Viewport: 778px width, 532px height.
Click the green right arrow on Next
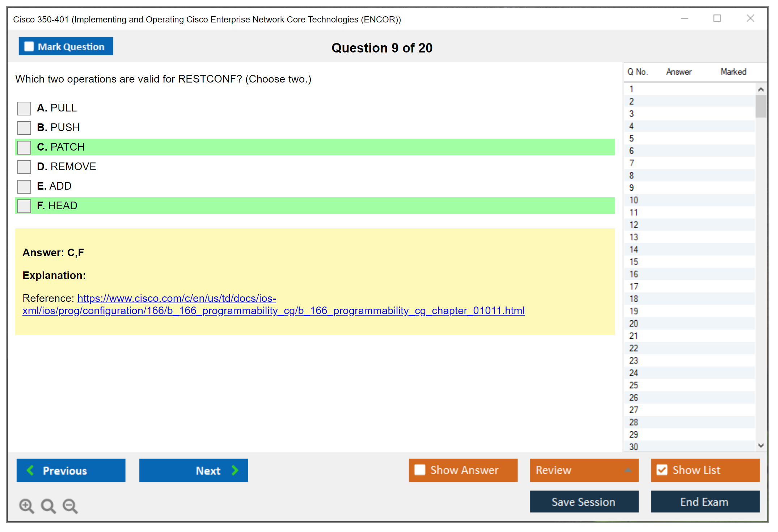pos(235,470)
